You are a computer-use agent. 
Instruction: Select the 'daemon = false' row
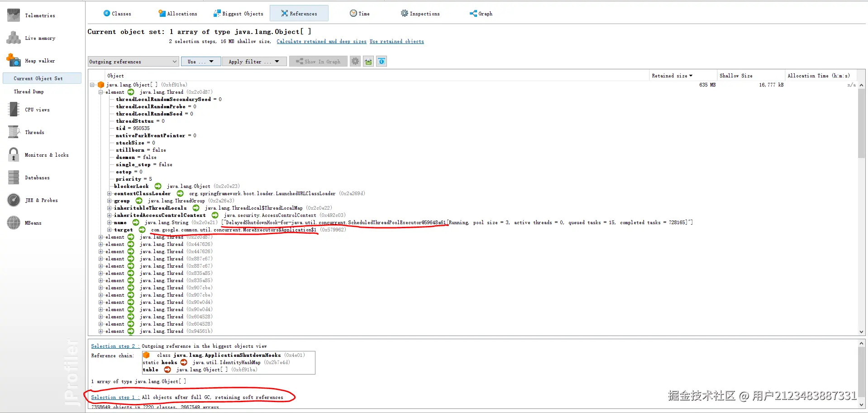pos(136,157)
